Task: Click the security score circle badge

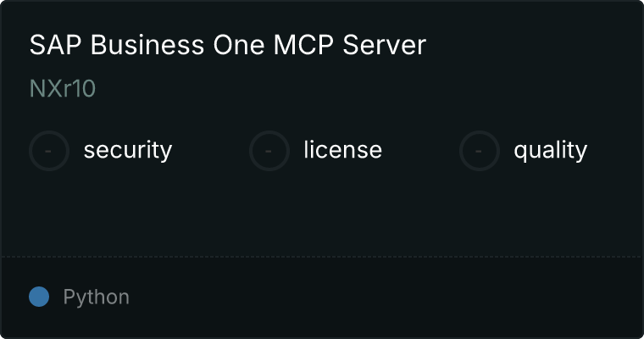Action: pyautogui.click(x=49, y=151)
